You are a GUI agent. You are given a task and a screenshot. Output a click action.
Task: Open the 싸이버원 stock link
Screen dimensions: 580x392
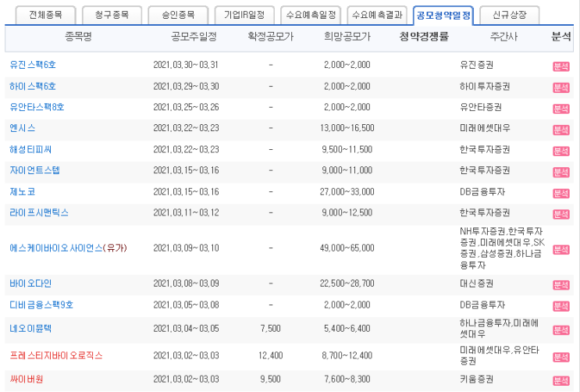coord(27,380)
